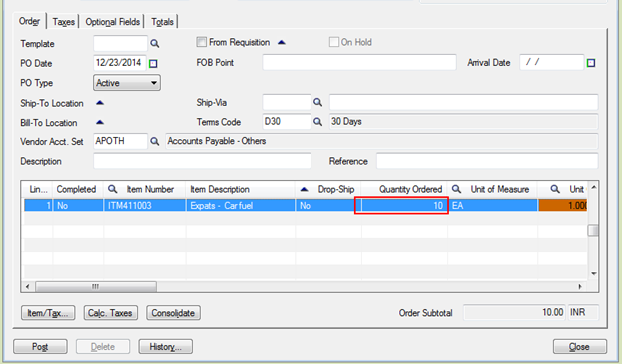
Task: Click the Completed cell showing No
Action: click(78, 206)
